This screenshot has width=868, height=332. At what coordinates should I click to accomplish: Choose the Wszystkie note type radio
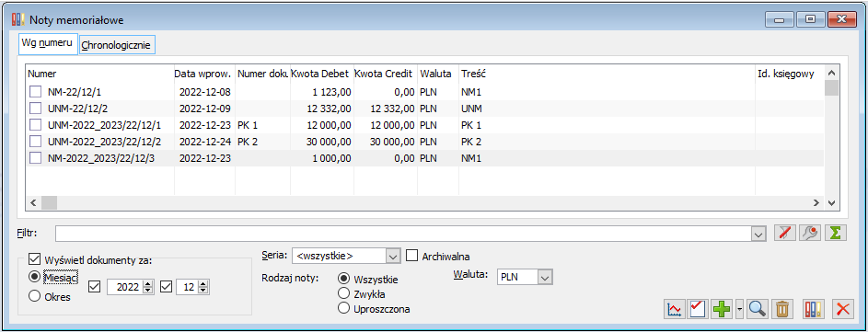click(x=344, y=279)
